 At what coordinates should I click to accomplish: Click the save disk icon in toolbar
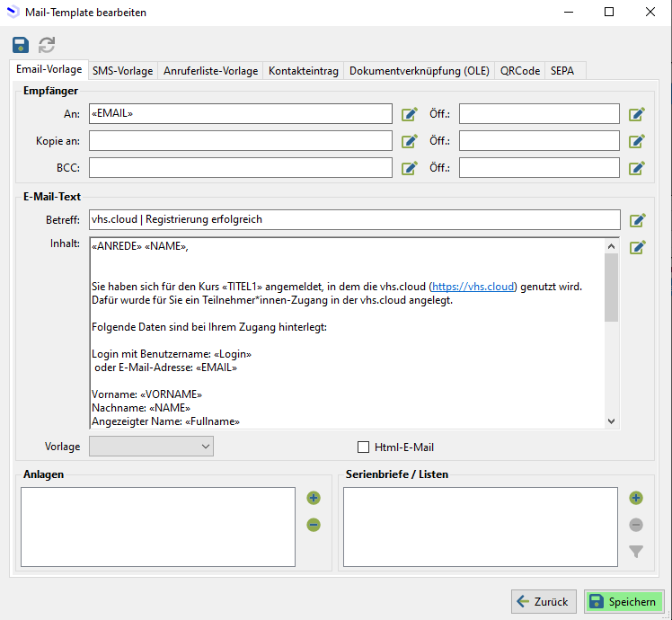click(21, 45)
